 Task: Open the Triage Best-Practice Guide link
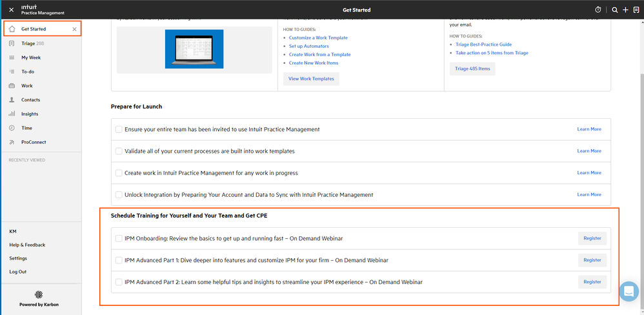[x=483, y=45]
